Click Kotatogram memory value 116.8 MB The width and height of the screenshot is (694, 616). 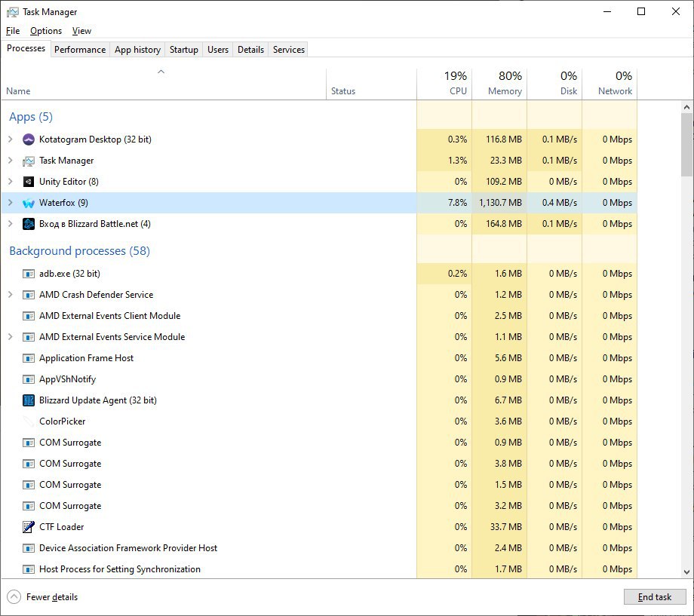[x=504, y=139]
